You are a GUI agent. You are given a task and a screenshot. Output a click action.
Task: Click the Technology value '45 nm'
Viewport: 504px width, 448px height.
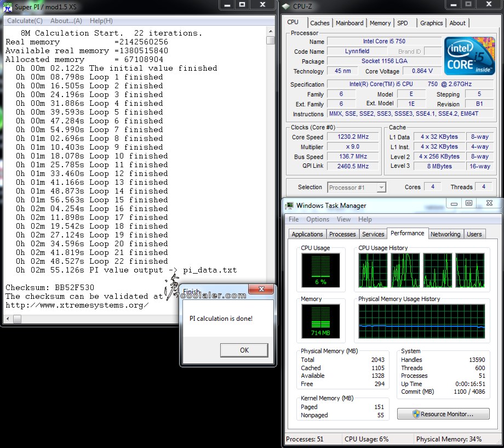342,71
